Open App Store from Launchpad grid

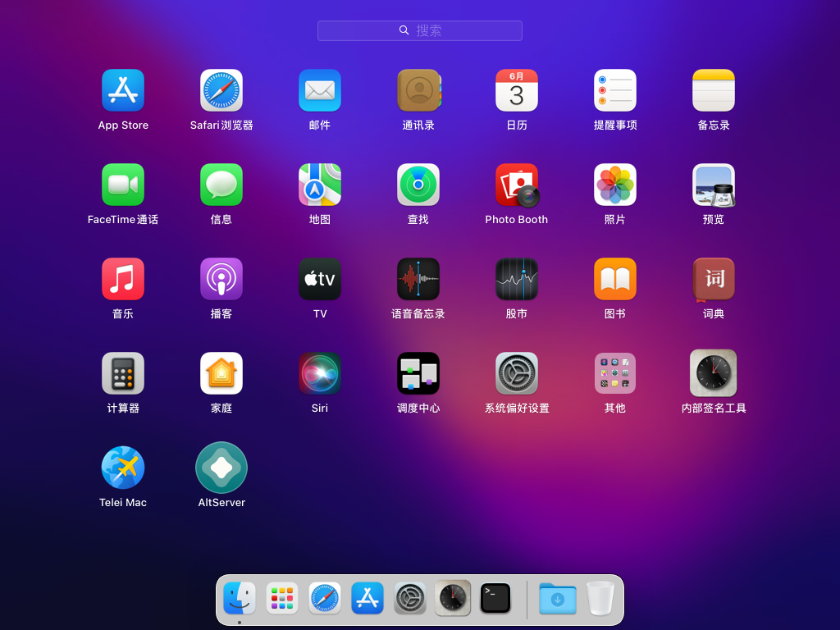click(x=123, y=90)
